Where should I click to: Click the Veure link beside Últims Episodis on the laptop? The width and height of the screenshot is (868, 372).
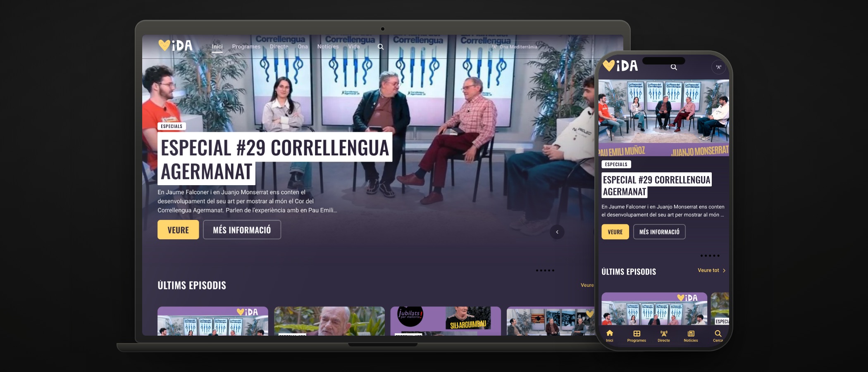click(x=587, y=285)
